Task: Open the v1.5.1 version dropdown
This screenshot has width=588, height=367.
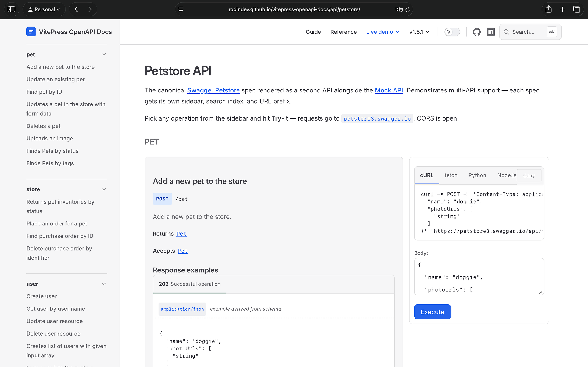Action: click(419, 32)
